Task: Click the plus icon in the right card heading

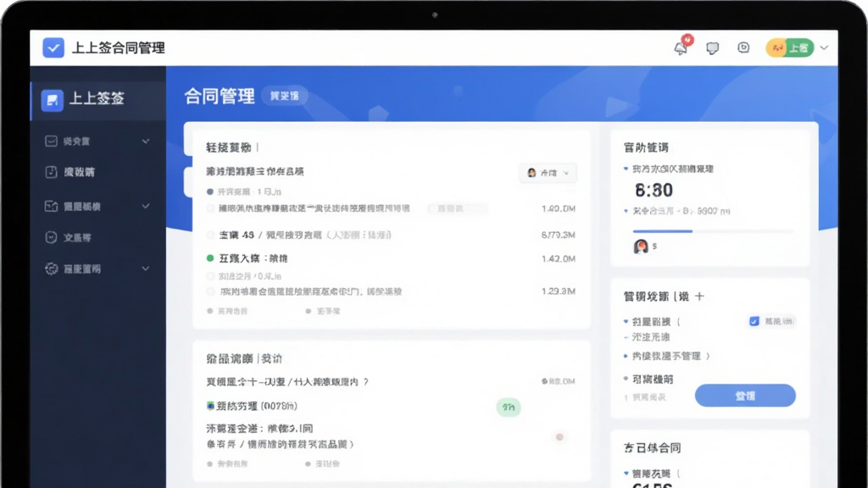Action: pos(699,297)
